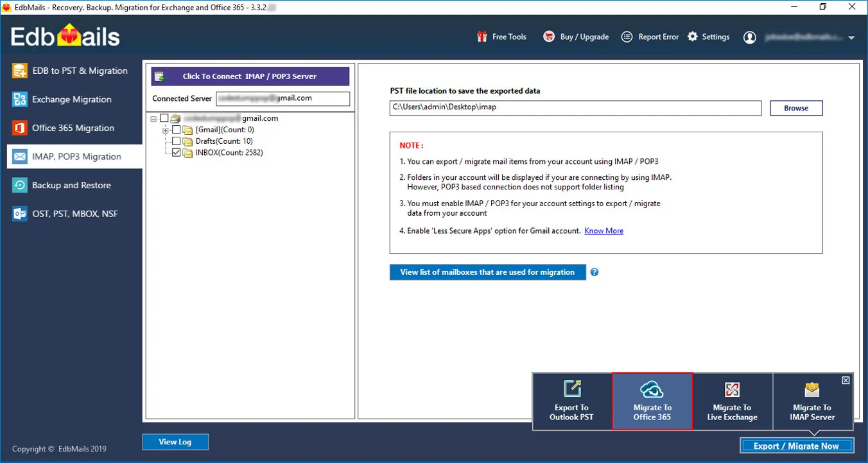Collapse the gmail.com root account node
This screenshot has width=868, height=463.
pos(153,118)
